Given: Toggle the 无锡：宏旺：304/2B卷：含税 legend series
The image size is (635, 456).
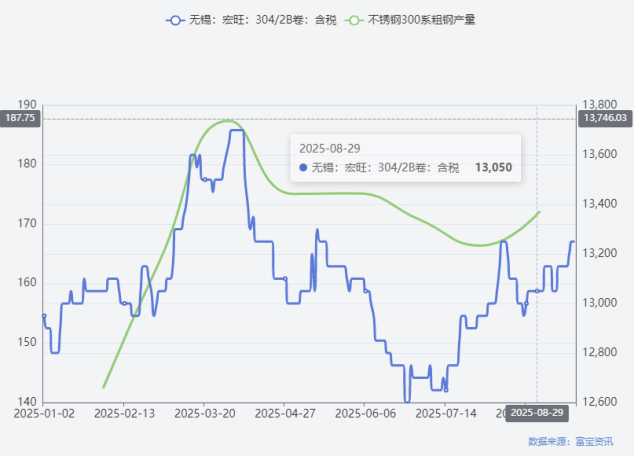Looking at the screenshot, I should (x=251, y=20).
